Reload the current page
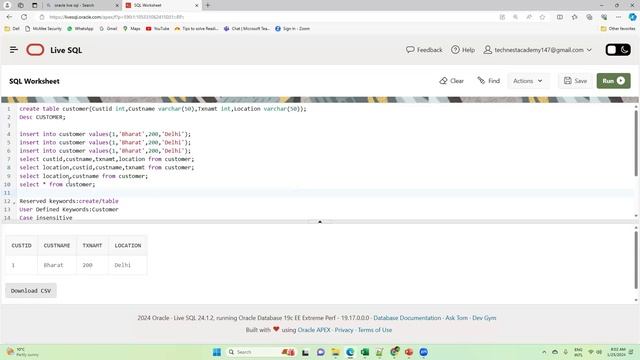Screen dimensions: 640x360 tap(24, 17)
